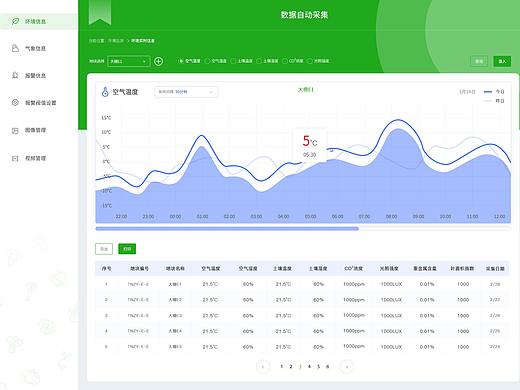Toggle the 今日 legend series

pyautogui.click(x=494, y=92)
